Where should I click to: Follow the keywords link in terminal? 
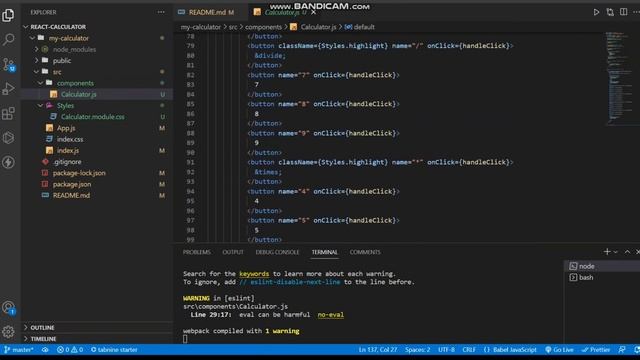(254, 274)
